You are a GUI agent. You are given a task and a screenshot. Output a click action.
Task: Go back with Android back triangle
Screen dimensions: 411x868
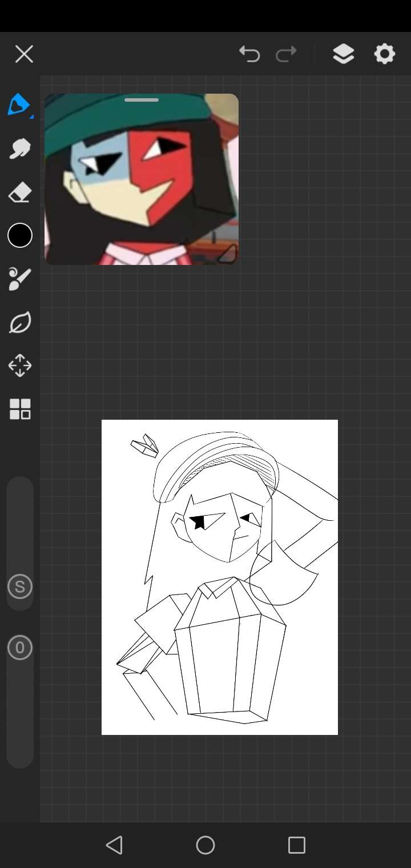tap(114, 845)
